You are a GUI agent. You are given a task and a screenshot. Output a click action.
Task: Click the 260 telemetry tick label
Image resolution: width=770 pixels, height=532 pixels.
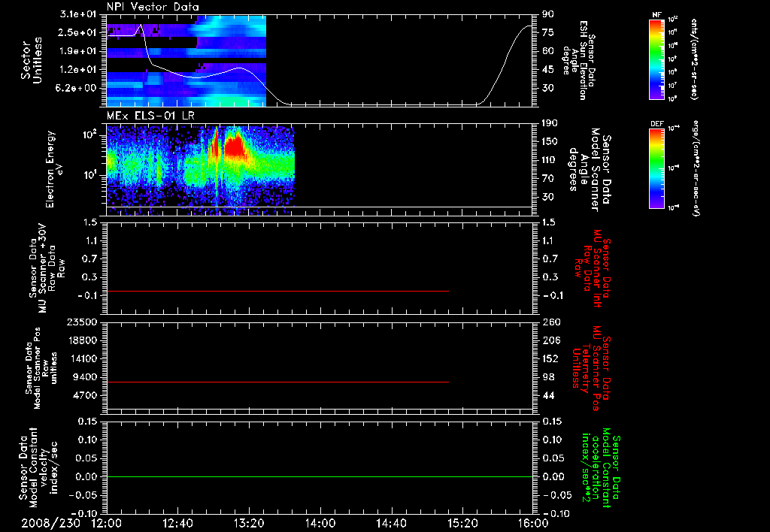click(x=550, y=322)
